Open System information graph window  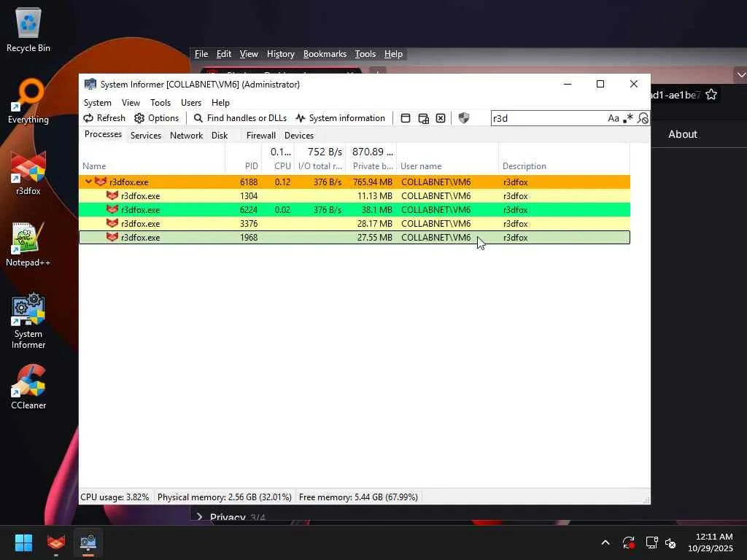pos(340,118)
